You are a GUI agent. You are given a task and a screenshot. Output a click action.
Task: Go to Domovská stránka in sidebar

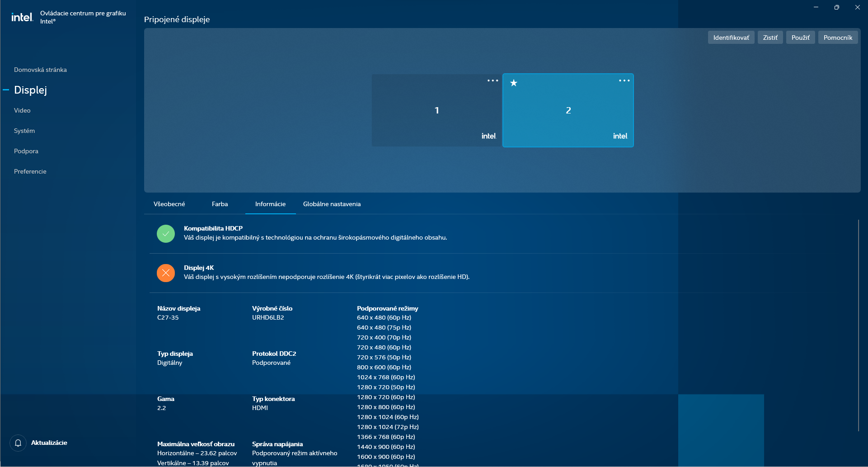40,70
